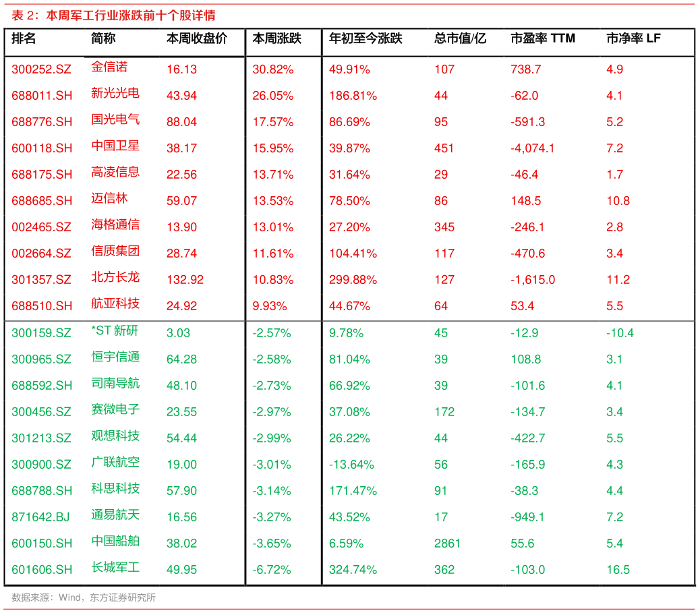Select stock code 301357.SZ

[x=42, y=281]
